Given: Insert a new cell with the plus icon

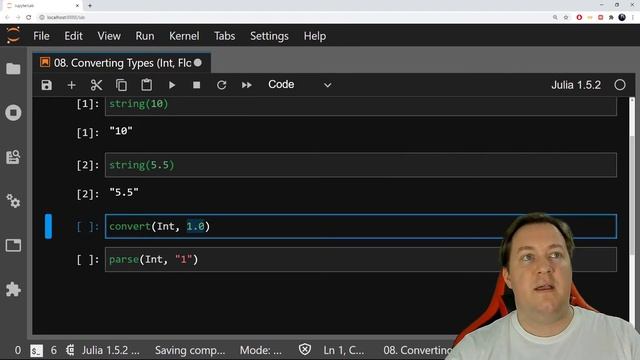Looking at the screenshot, I should tap(71, 85).
